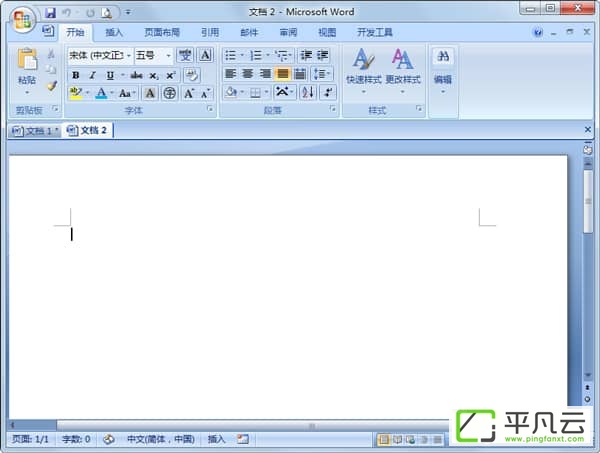600x453 pixels.
Task: Customize the Quick Access toolbar
Action: 128,13
